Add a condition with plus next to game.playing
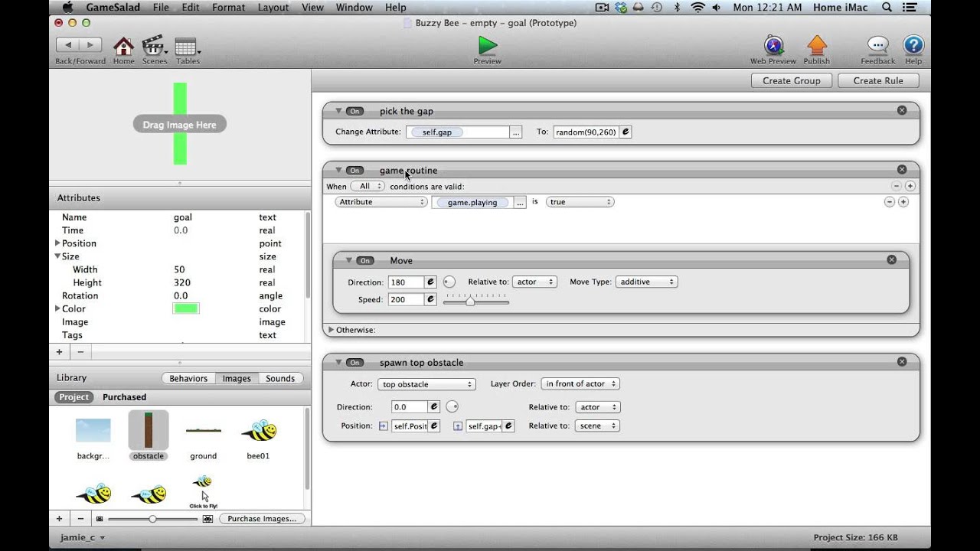 click(903, 202)
